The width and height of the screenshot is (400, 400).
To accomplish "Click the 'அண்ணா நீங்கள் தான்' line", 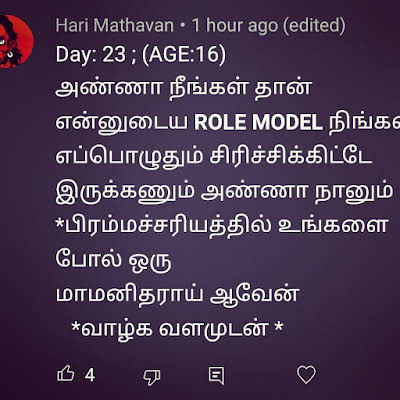I will point(184,88).
